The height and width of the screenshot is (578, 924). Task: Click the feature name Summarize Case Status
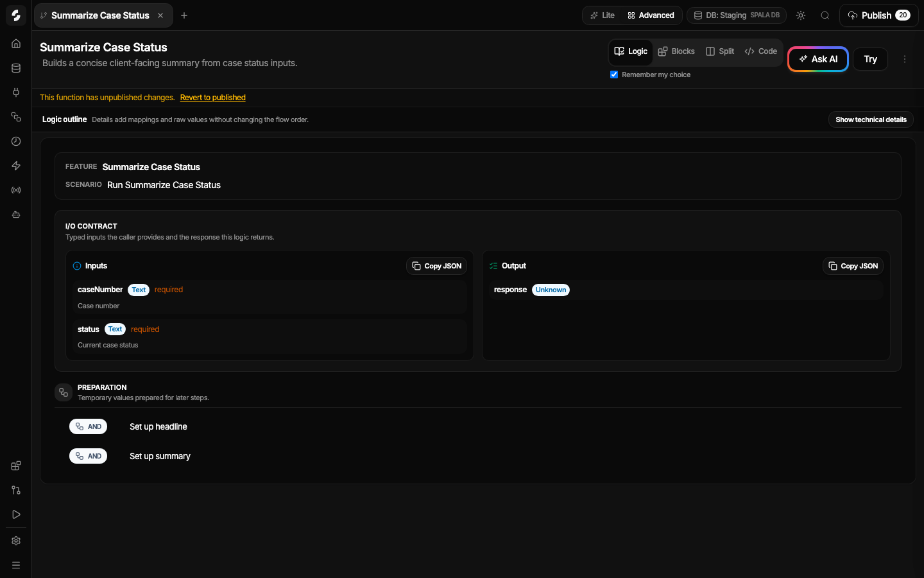[151, 167]
